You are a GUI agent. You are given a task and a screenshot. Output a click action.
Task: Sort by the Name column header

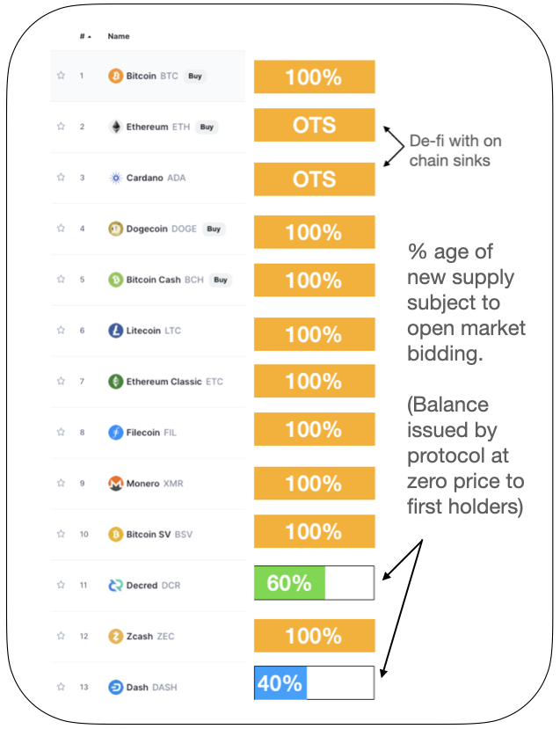[x=119, y=36]
